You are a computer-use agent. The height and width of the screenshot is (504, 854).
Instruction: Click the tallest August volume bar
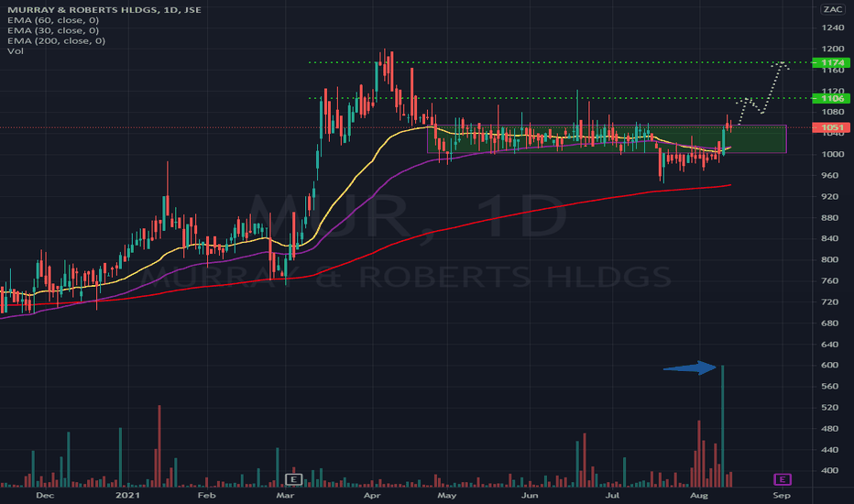coord(723,426)
